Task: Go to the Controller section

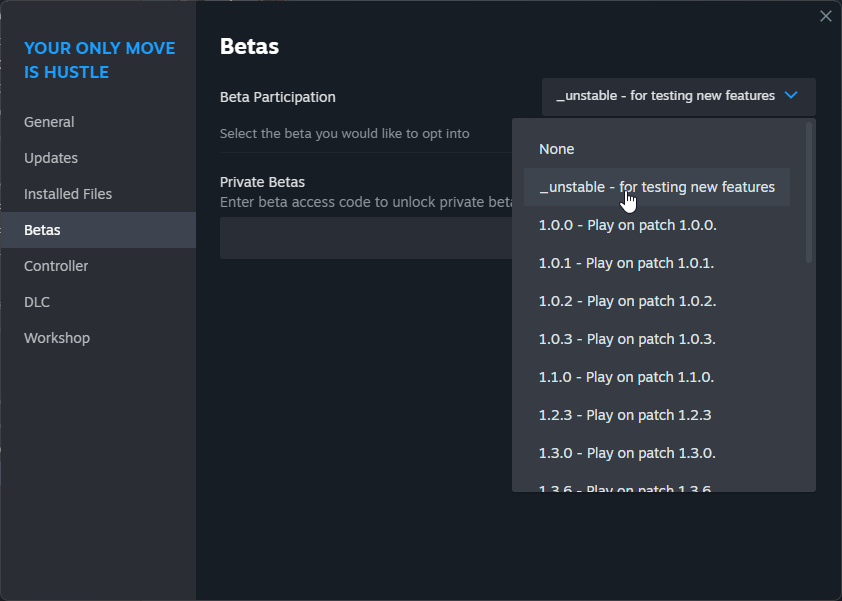Action: point(98,266)
